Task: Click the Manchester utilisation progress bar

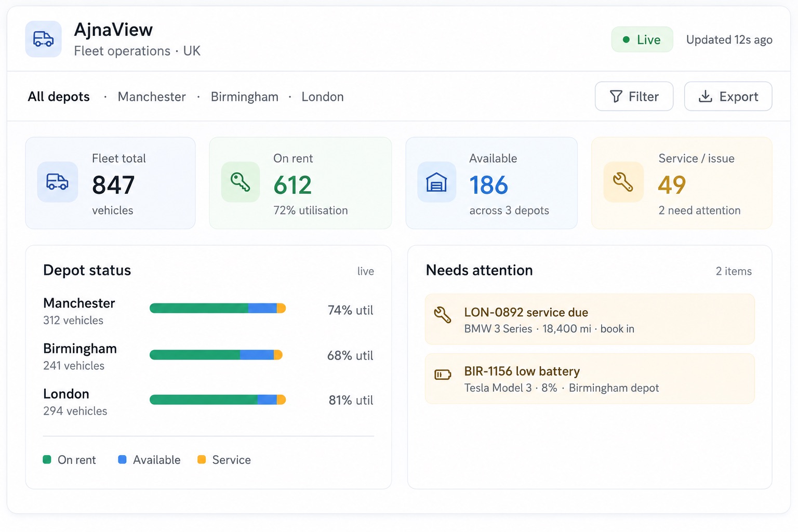Action: [x=218, y=308]
